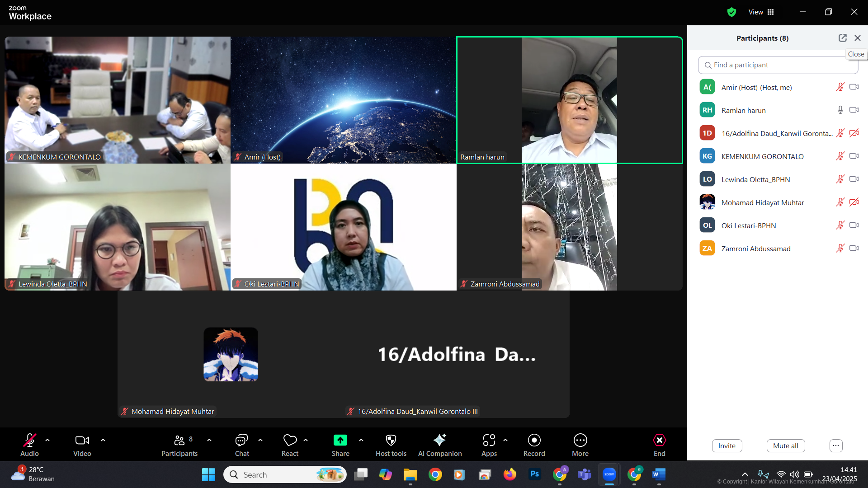
Task: Pop out the Participants panel
Action: coord(842,38)
